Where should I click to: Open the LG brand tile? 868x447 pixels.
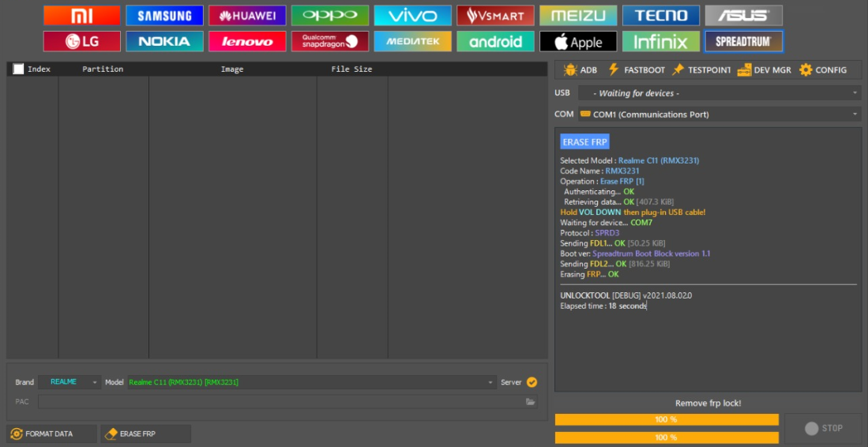(x=82, y=42)
